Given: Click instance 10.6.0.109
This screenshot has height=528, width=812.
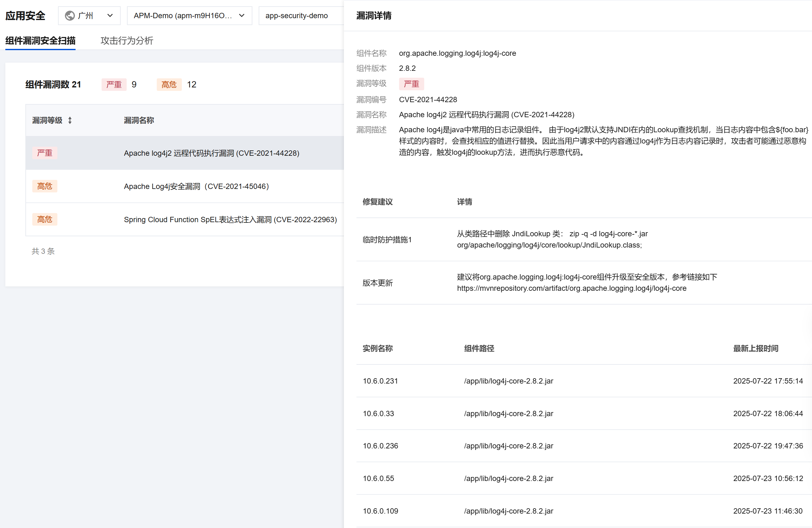Looking at the screenshot, I should [x=380, y=511].
